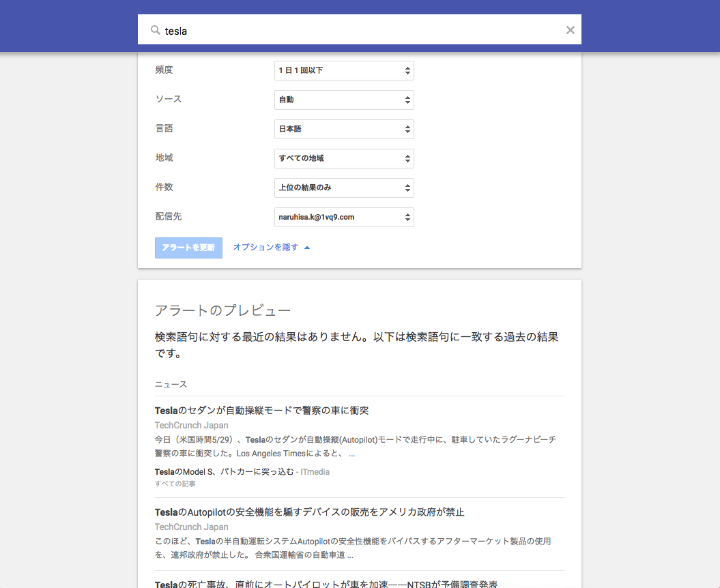The height and width of the screenshot is (588, 720).
Task: Click the アラートのプレビュー heading
Action: tap(222, 311)
